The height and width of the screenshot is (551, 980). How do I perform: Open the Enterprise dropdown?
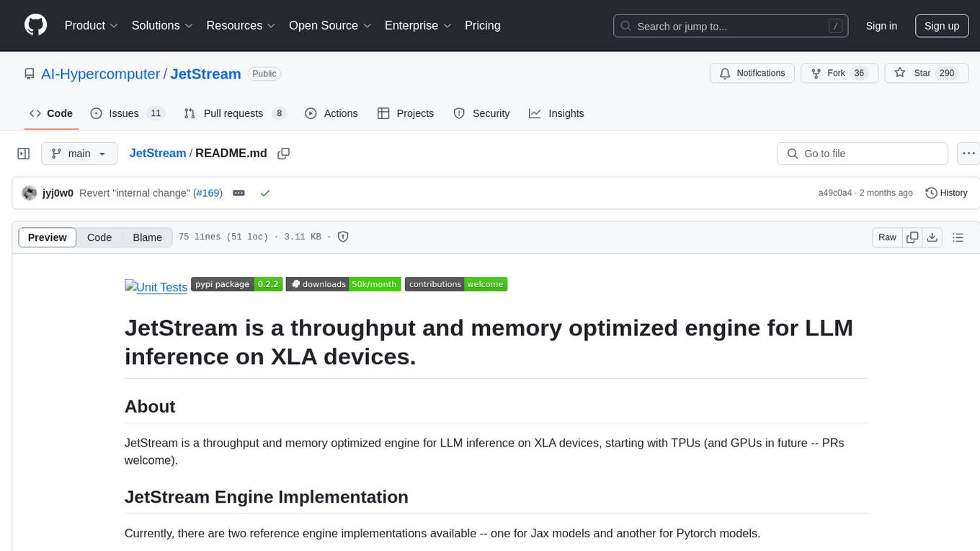point(418,25)
